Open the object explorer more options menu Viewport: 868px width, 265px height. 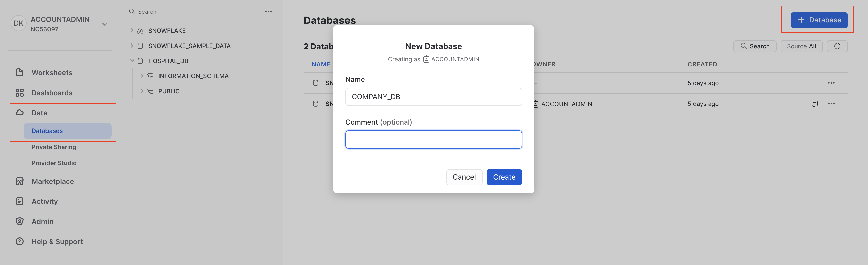click(268, 12)
